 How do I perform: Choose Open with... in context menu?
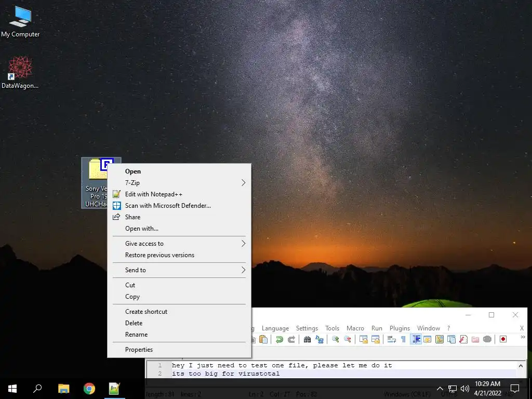point(179,229)
